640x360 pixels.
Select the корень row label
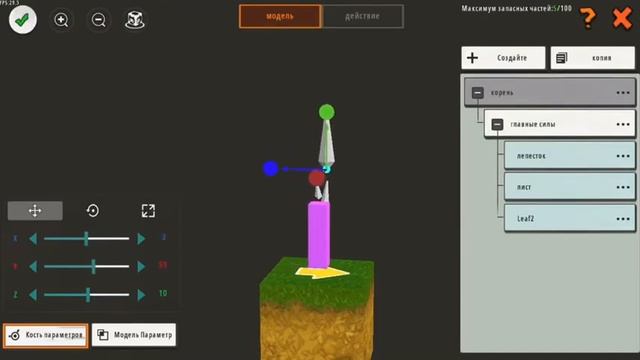coord(502,93)
